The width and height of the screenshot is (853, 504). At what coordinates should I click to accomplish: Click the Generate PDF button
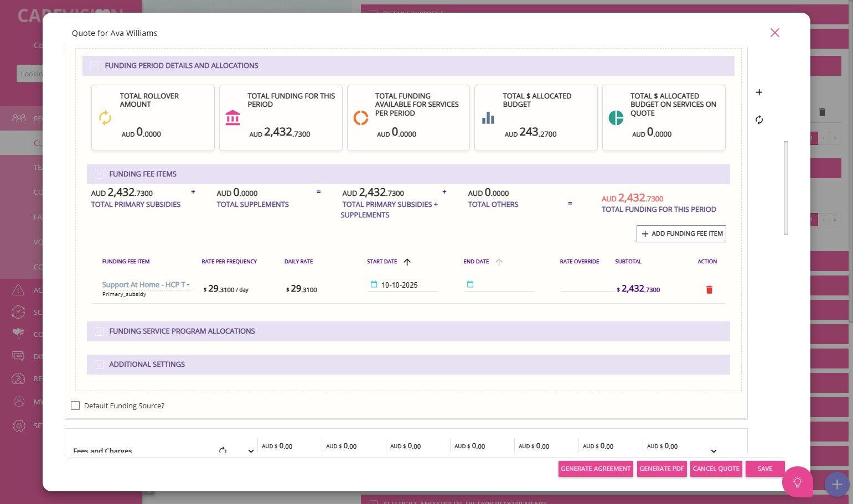661,469
